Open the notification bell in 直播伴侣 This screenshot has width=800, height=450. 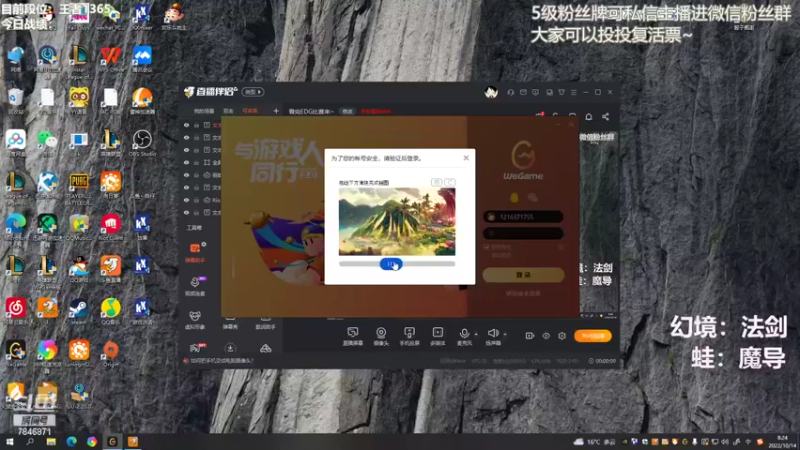tap(589, 117)
